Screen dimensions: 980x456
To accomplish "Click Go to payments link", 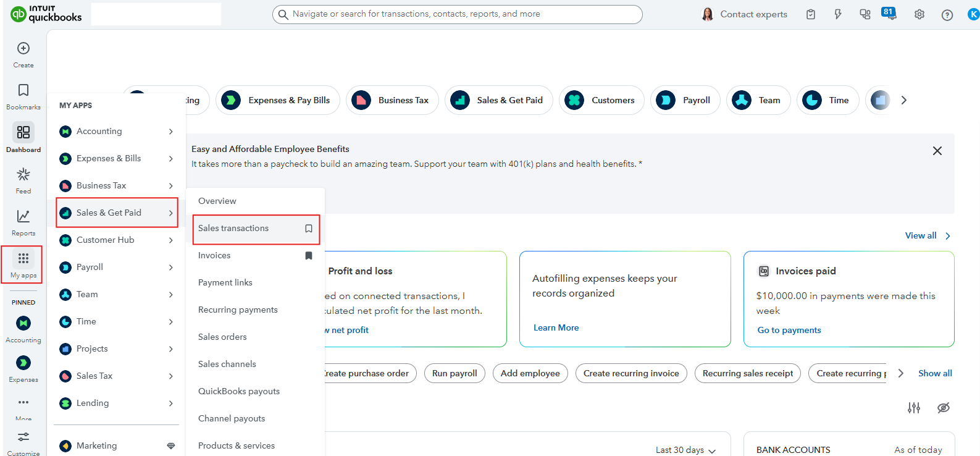I will [x=789, y=330].
